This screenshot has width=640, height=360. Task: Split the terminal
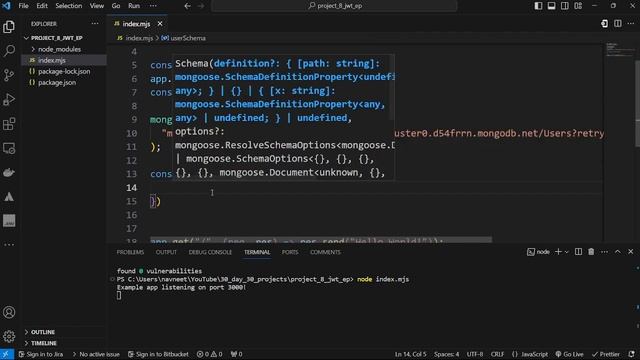tap(578, 252)
